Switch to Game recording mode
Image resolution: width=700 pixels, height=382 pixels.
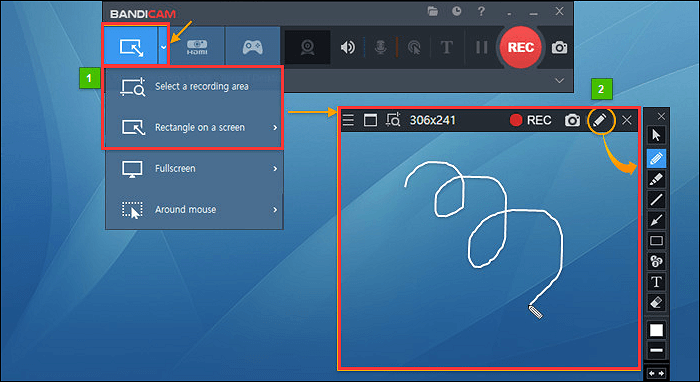(x=253, y=46)
